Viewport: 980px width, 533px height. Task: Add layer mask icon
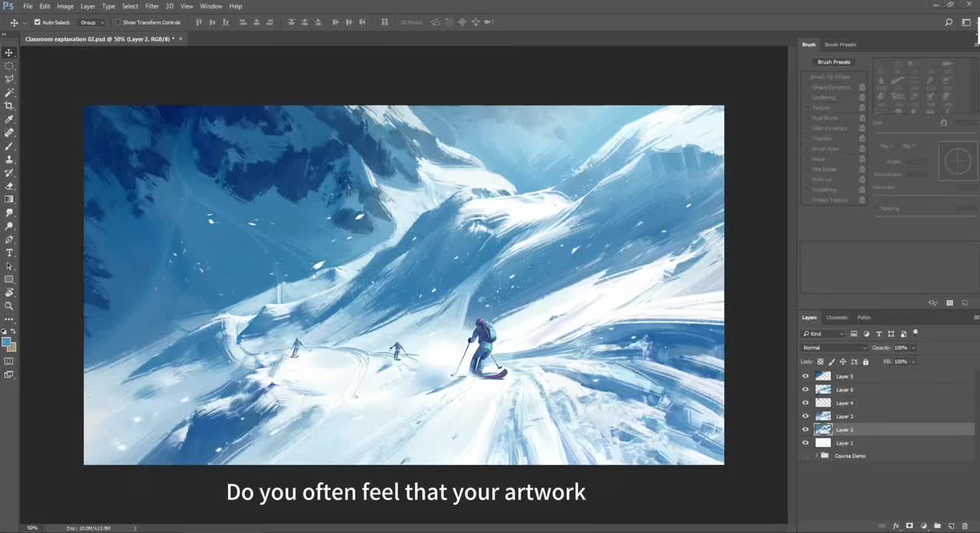pyautogui.click(x=910, y=526)
